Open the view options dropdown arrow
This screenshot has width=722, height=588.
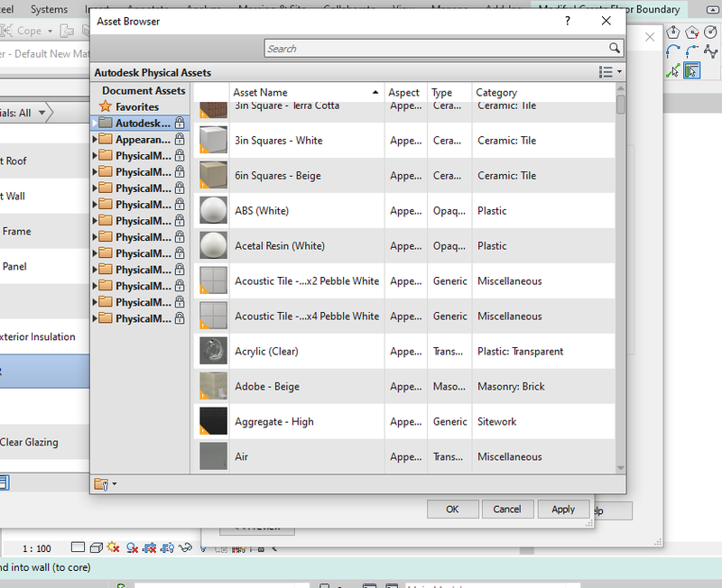coord(619,72)
